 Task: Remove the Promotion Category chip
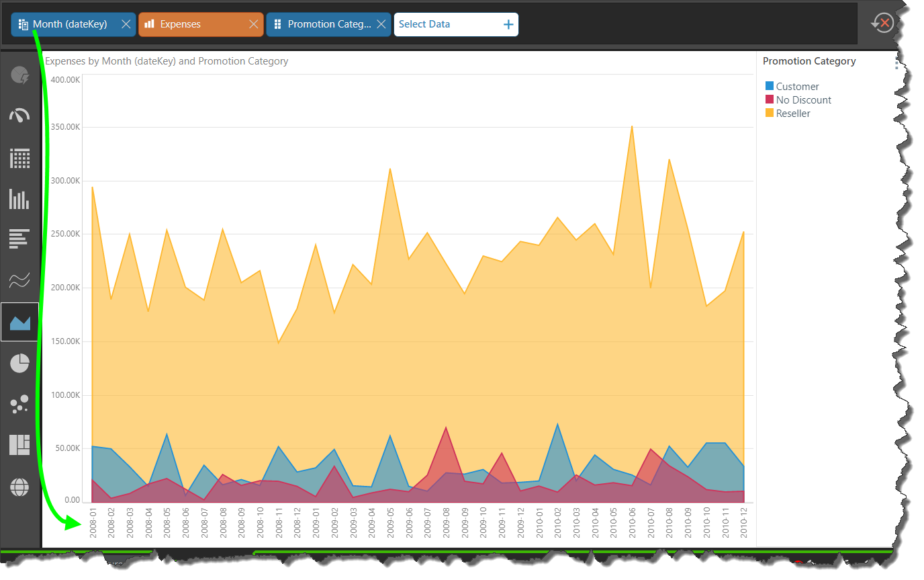click(381, 24)
